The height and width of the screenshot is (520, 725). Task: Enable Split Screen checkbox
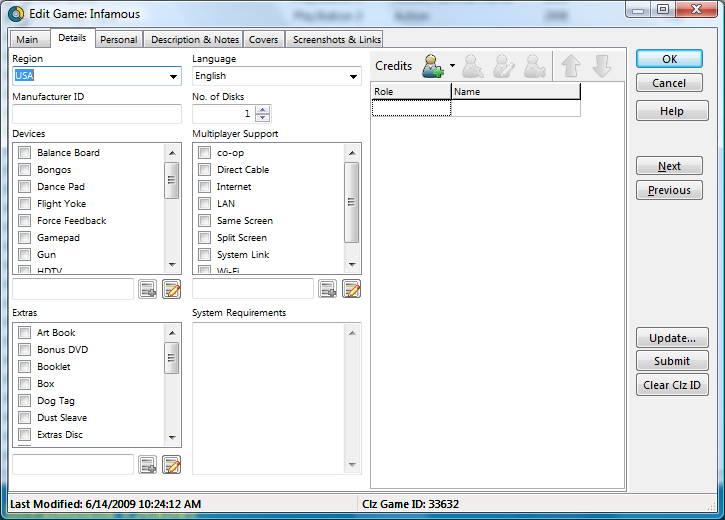pyautogui.click(x=204, y=238)
